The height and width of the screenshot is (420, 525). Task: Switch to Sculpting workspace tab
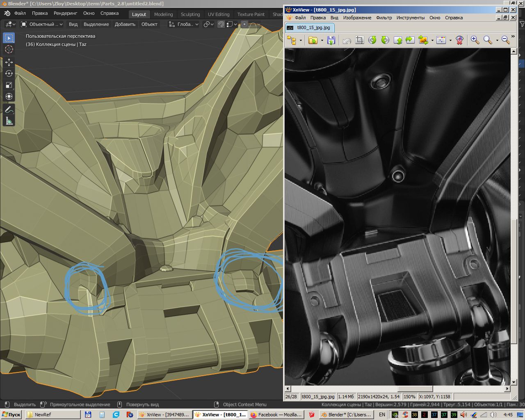click(x=190, y=14)
